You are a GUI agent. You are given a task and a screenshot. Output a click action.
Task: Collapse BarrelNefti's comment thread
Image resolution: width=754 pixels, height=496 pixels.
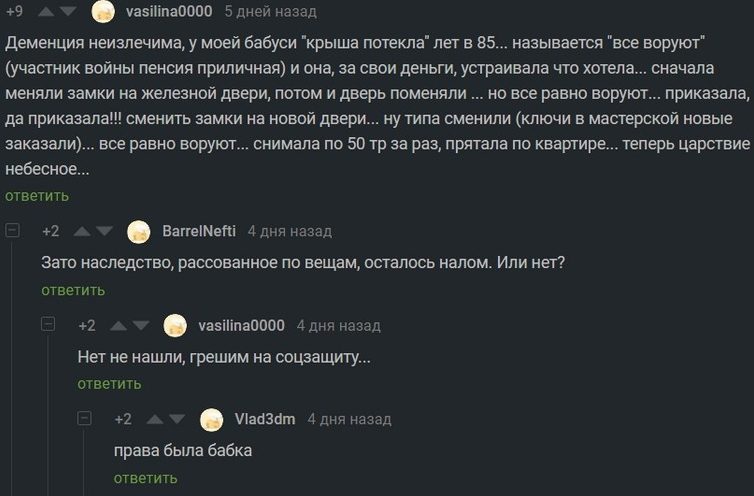click(14, 231)
